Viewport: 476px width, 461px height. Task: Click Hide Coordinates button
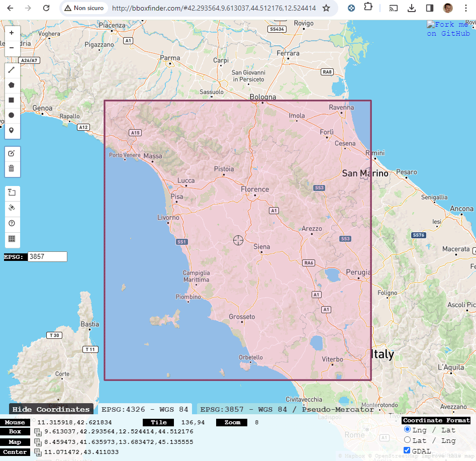[51, 409]
